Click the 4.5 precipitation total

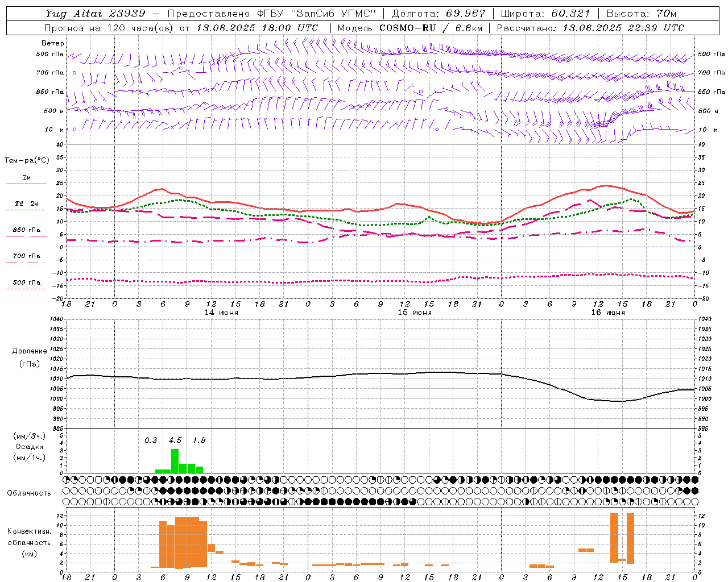[x=175, y=440]
